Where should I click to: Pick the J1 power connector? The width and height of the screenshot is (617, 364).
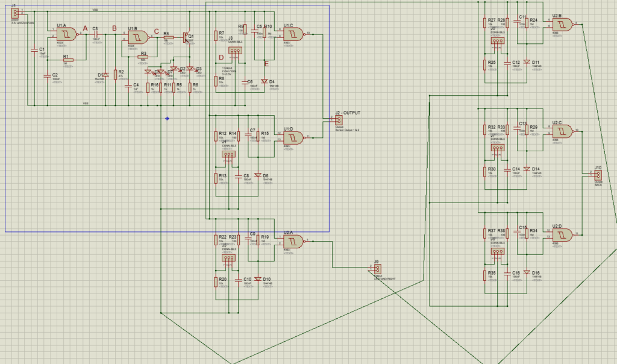[x=16, y=12]
